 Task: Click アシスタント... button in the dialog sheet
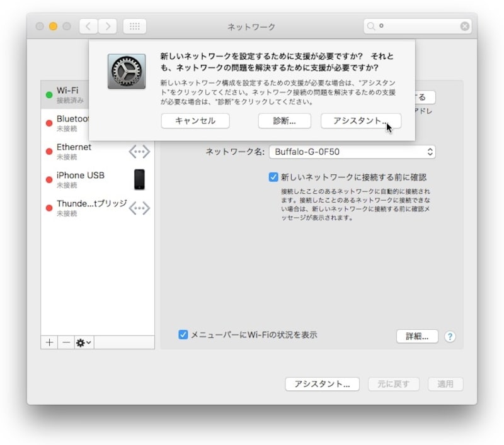(x=360, y=121)
